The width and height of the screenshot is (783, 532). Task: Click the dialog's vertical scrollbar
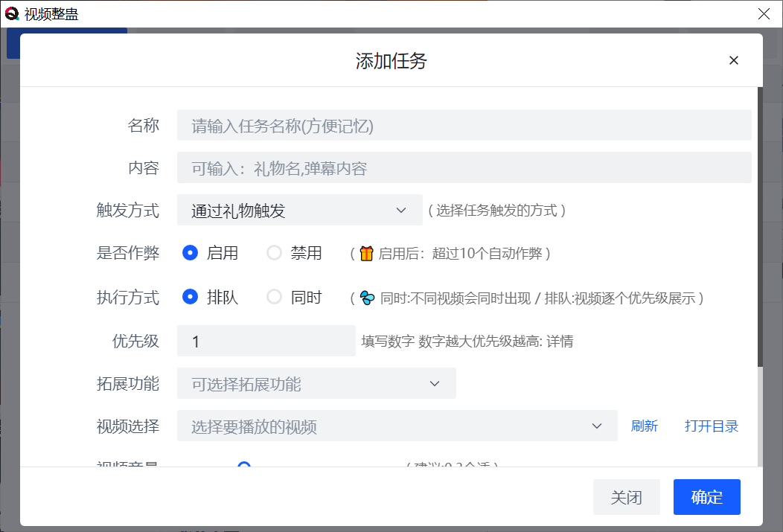[x=759, y=223]
